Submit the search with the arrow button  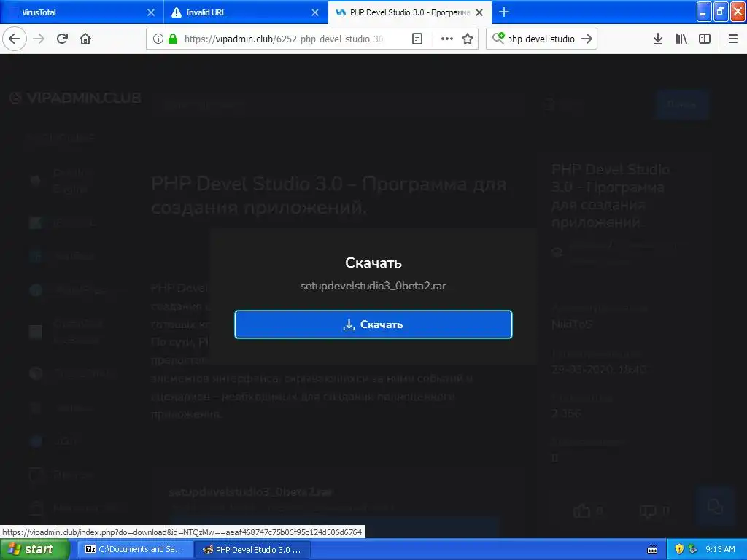pos(587,39)
